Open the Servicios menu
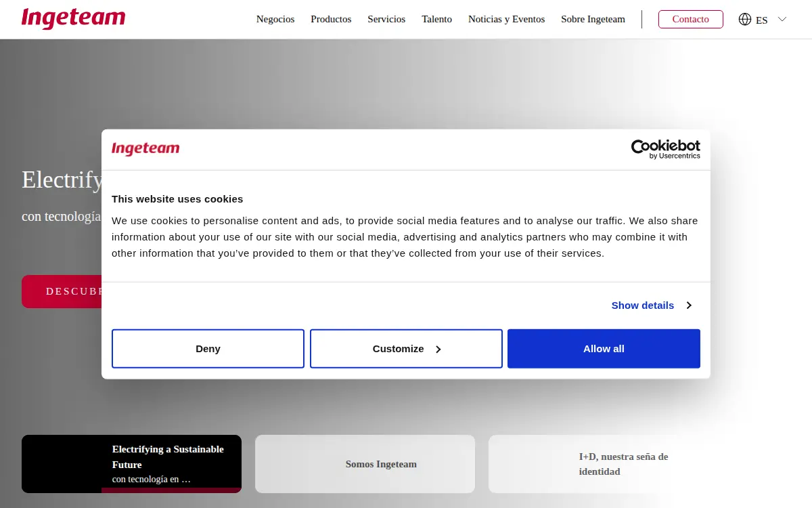 click(386, 19)
